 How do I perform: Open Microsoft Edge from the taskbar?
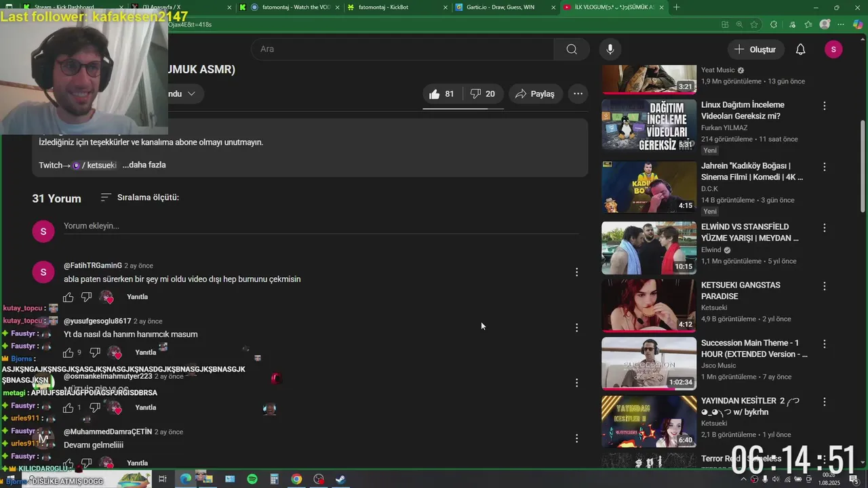tap(185, 479)
